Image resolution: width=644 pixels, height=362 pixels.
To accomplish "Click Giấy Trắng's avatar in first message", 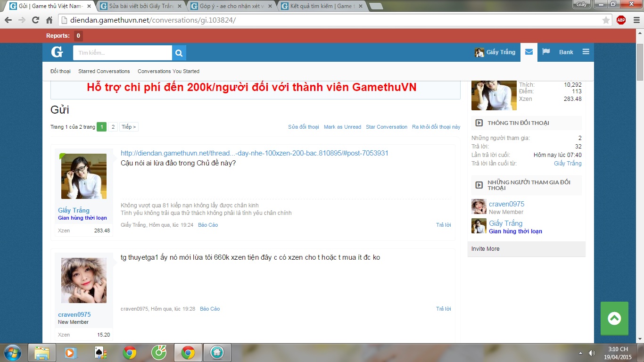I will coord(84,176).
